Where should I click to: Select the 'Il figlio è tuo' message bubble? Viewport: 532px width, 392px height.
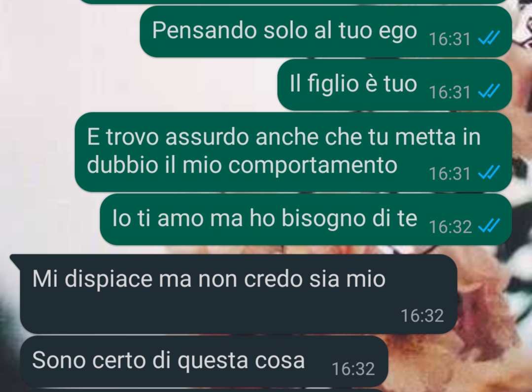click(394, 84)
